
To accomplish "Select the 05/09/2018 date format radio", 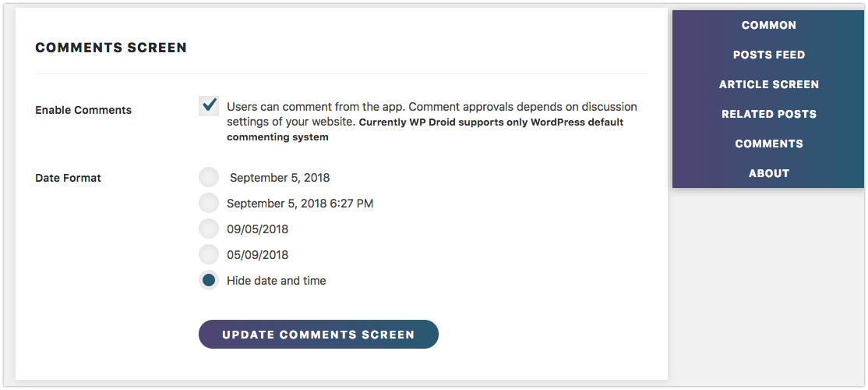I will coord(209,255).
